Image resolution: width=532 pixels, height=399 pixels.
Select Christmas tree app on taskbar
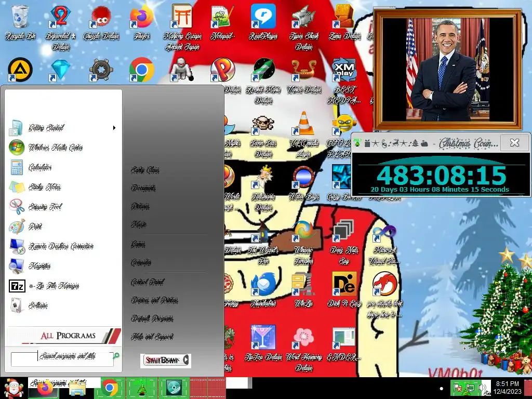pos(141,388)
